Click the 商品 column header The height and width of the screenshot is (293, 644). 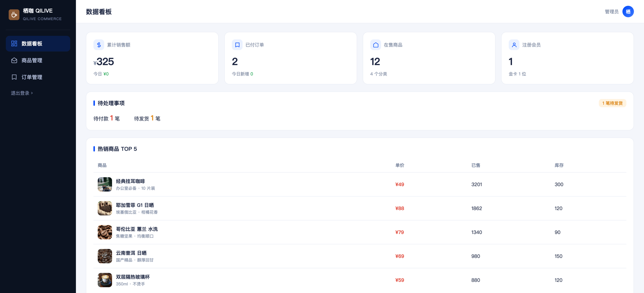pyautogui.click(x=102, y=165)
